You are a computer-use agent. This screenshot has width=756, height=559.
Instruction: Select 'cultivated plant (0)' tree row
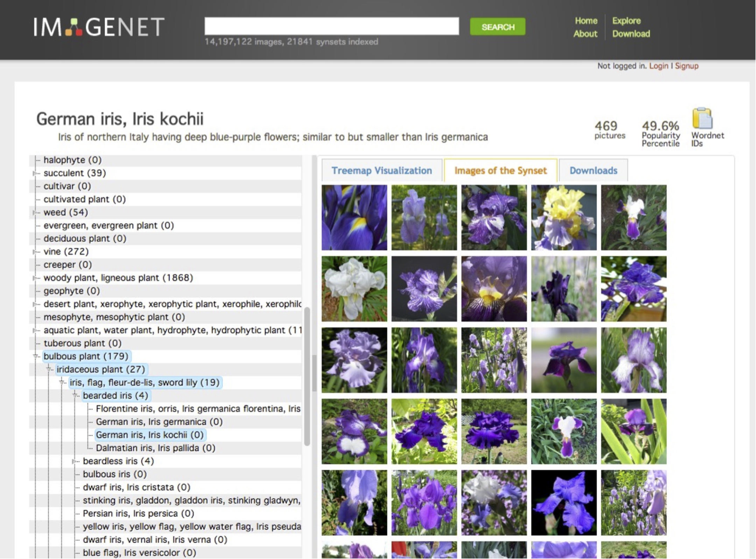(85, 199)
